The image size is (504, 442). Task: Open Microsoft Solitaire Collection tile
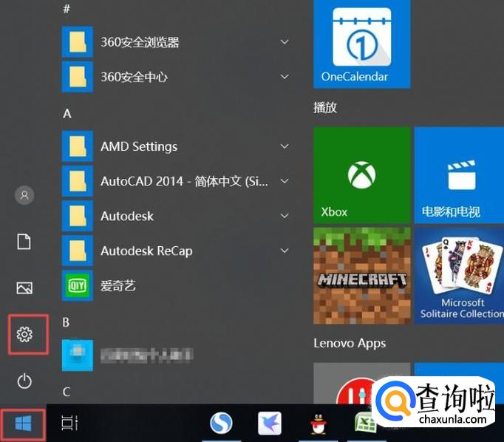(x=459, y=276)
